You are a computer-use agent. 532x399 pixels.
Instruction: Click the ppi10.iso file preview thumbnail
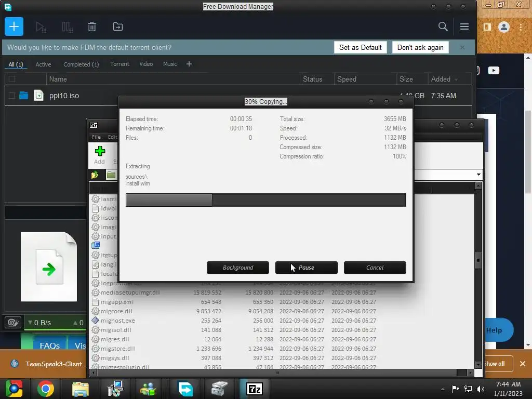(49, 267)
